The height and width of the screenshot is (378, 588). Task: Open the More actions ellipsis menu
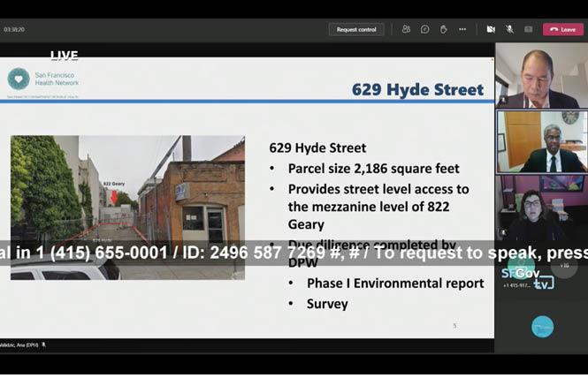[462, 29]
